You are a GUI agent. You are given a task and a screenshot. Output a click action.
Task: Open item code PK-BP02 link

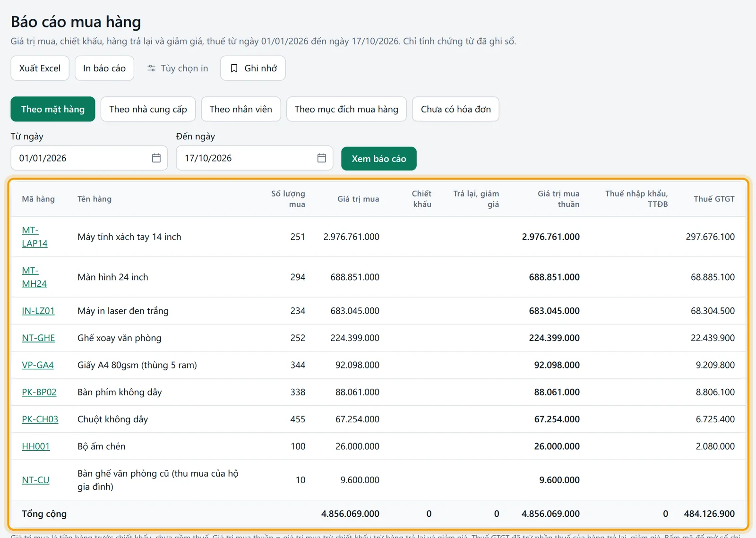pos(39,392)
